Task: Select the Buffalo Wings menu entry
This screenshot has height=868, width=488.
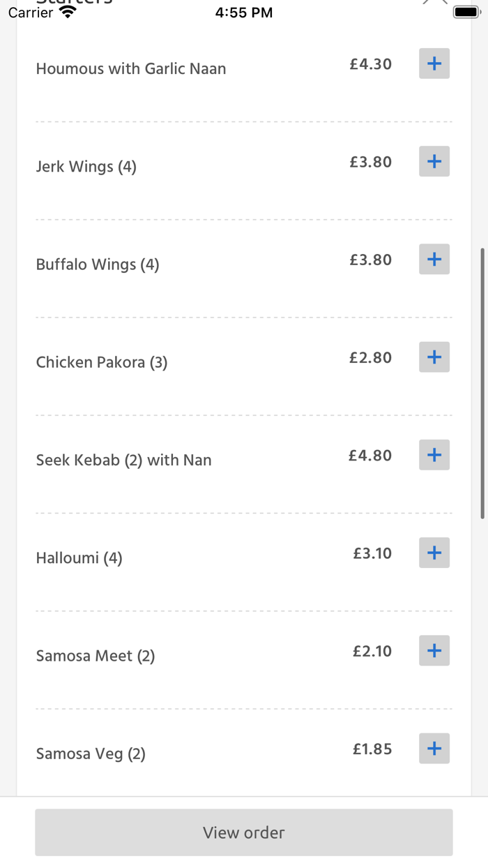Action: [x=98, y=264]
